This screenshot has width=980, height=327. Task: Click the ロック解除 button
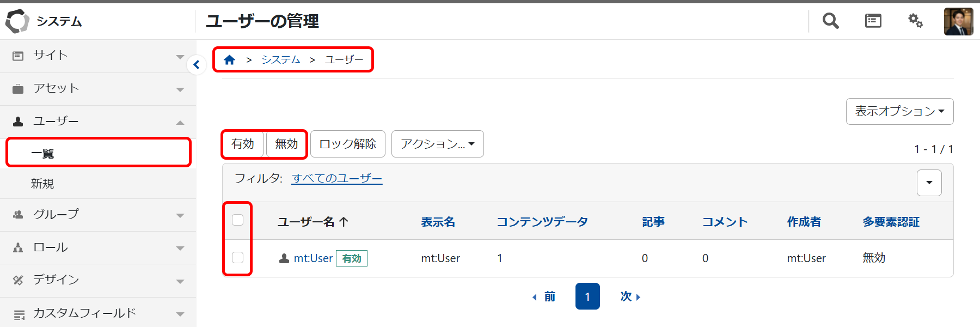coord(347,144)
